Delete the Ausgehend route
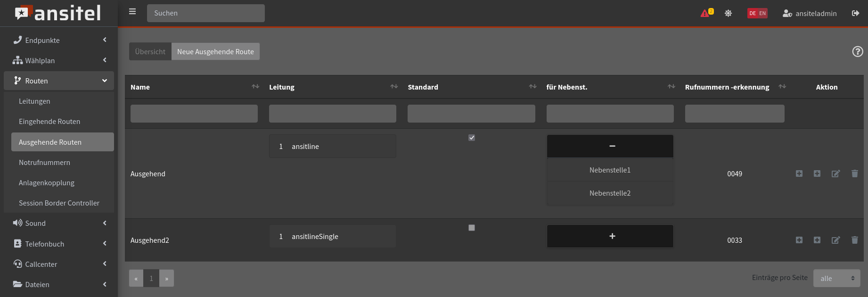868x297 pixels. click(x=854, y=173)
